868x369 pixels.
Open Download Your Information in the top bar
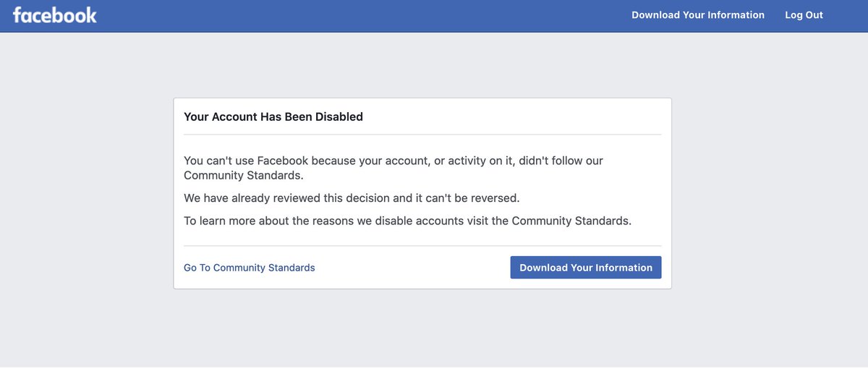697,15
